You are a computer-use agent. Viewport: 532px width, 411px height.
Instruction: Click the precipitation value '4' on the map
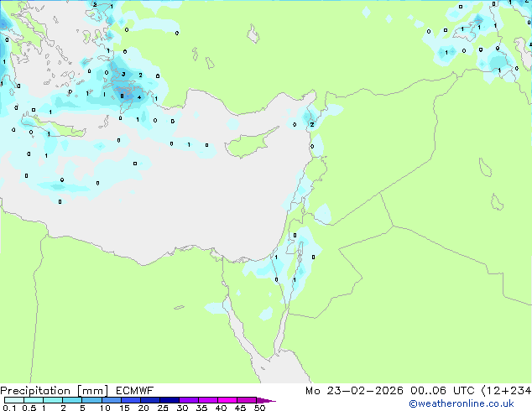139,97
